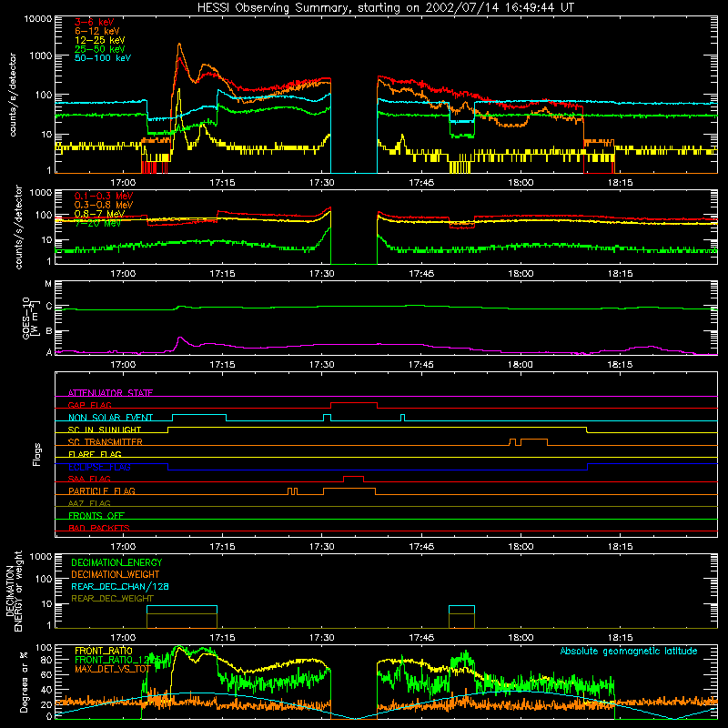This screenshot has height=728, width=728.
Task: Click the B class tick on GOES panel
Action: click(49, 331)
